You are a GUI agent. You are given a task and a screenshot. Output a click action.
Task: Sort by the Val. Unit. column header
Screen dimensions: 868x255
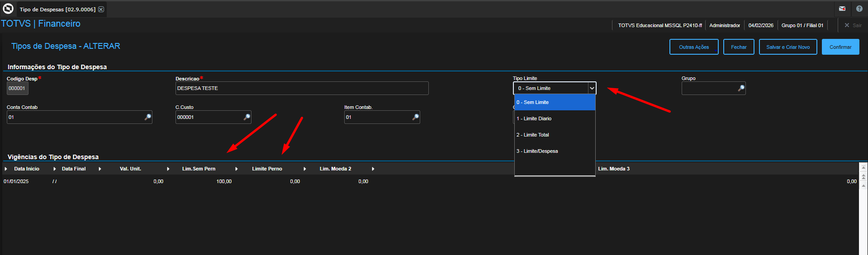(130, 169)
